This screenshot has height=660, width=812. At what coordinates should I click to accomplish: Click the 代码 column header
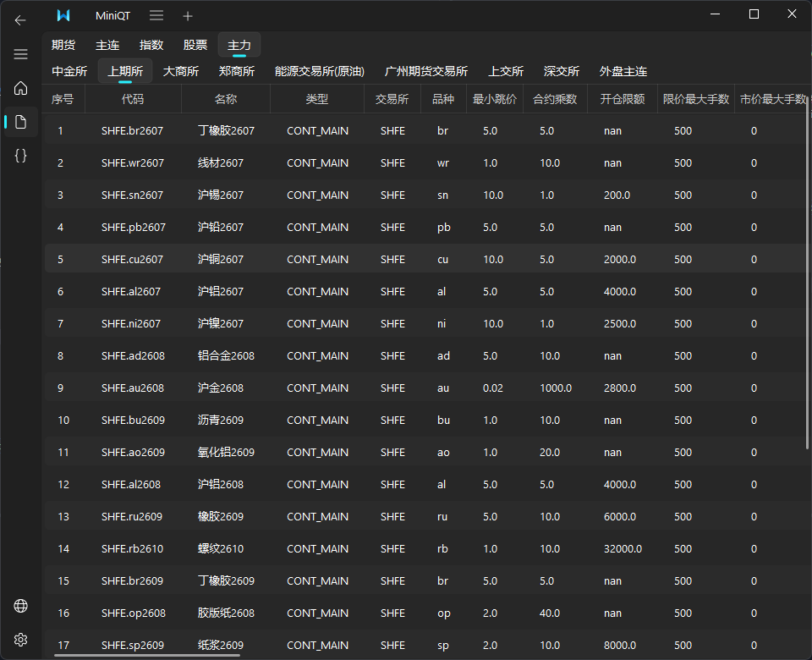click(x=133, y=99)
